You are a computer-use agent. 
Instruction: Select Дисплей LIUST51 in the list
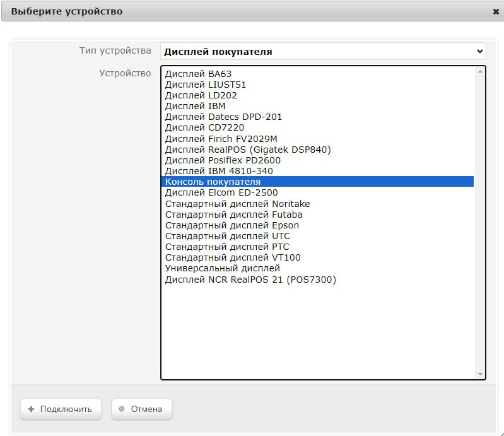(x=317, y=85)
